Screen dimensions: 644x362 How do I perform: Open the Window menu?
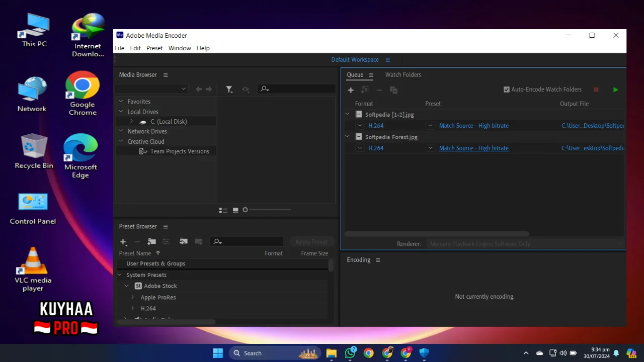[x=180, y=48]
